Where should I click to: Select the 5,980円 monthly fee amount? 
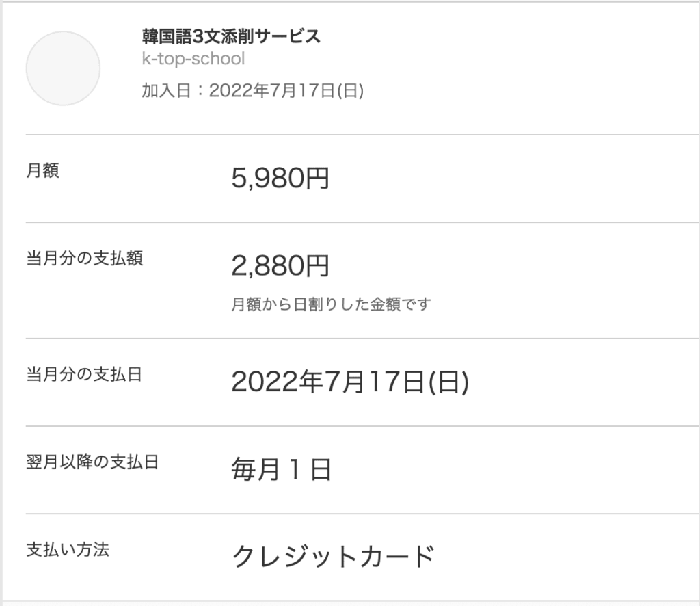[x=280, y=179]
